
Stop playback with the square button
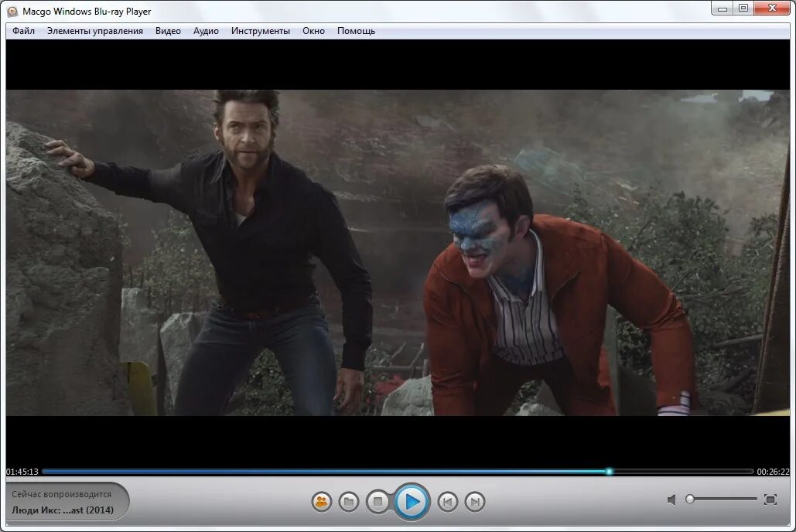(378, 502)
